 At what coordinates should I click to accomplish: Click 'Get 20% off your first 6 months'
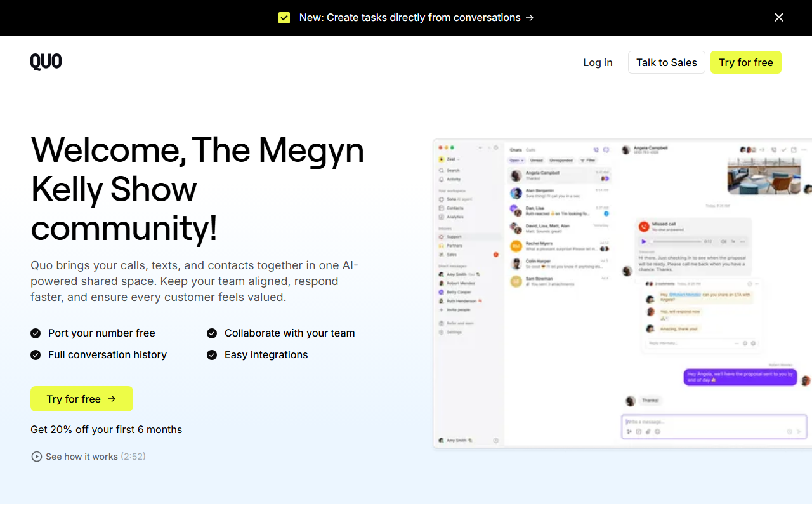(x=106, y=430)
